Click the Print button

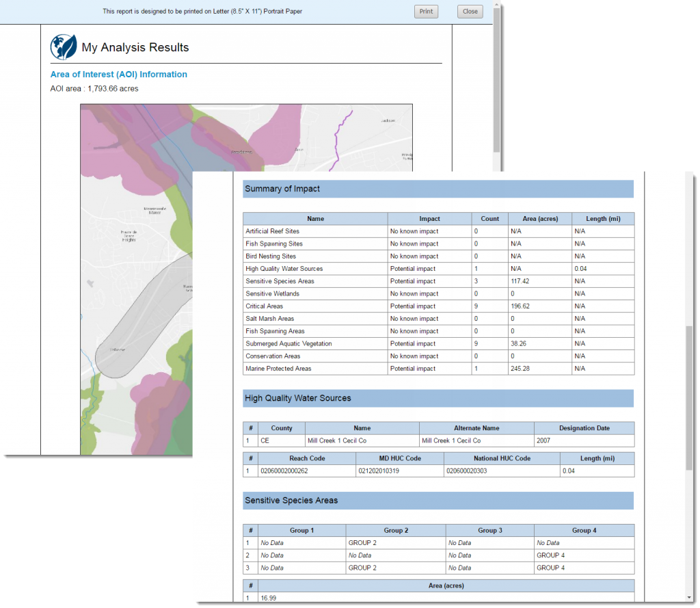click(426, 12)
